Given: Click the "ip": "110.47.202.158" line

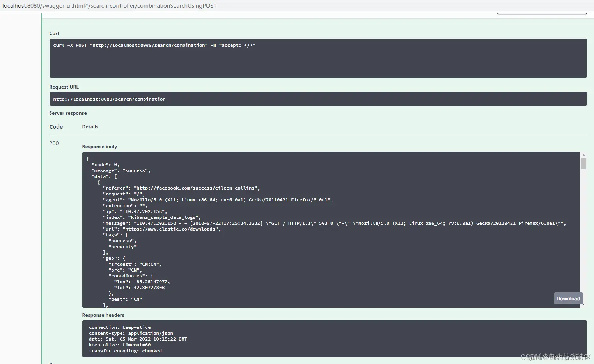Looking at the screenshot, I should click(135, 211).
